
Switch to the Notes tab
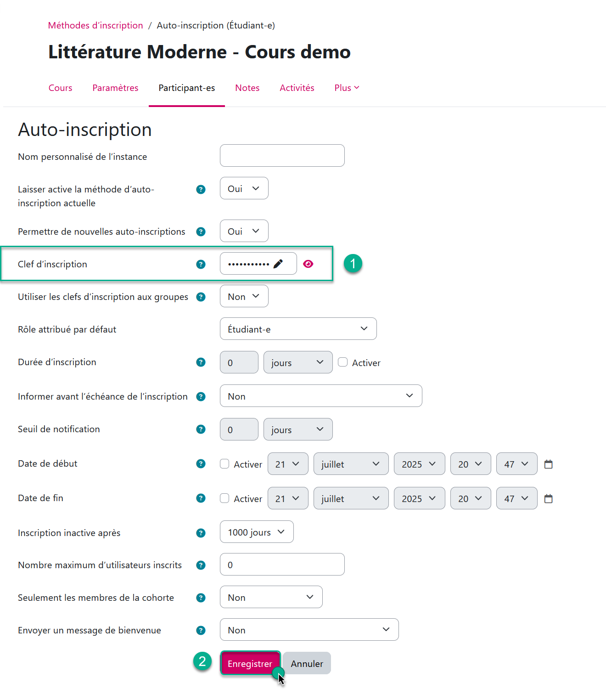click(x=247, y=88)
